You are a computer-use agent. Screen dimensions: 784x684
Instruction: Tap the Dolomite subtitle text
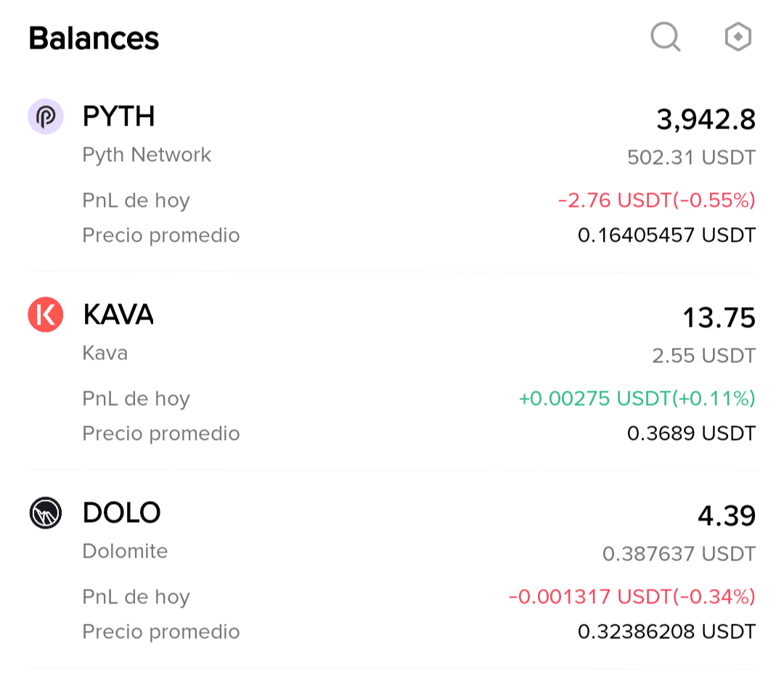(x=125, y=551)
